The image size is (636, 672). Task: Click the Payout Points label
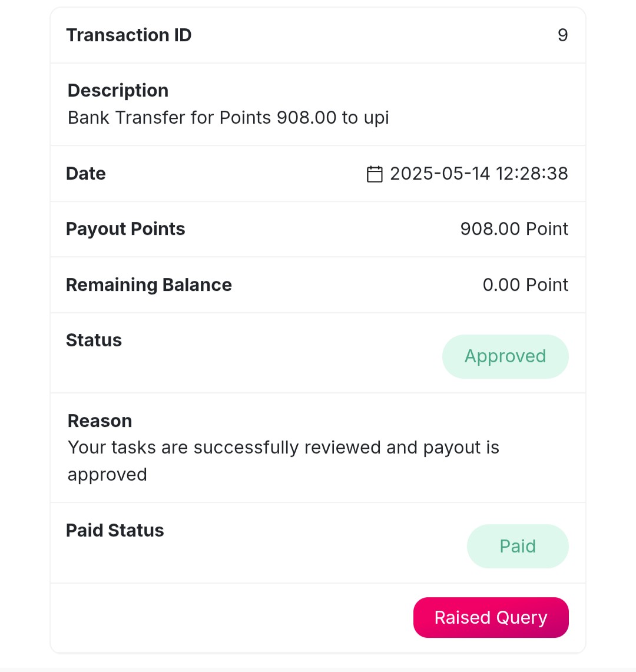tap(125, 229)
